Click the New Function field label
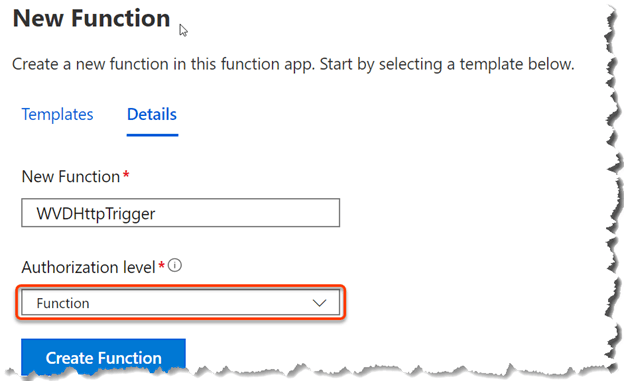Screen dimensions: 624x381 pyautogui.click(x=71, y=176)
